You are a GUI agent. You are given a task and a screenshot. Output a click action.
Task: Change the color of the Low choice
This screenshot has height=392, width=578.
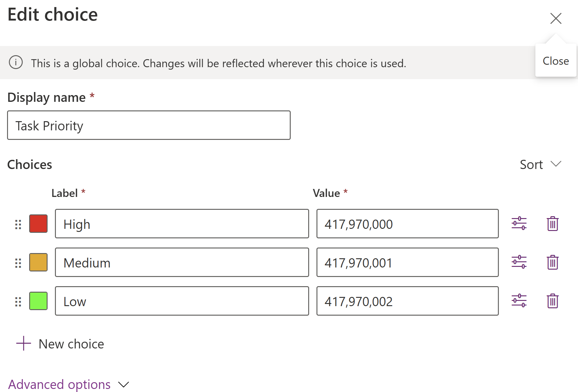[x=38, y=301]
